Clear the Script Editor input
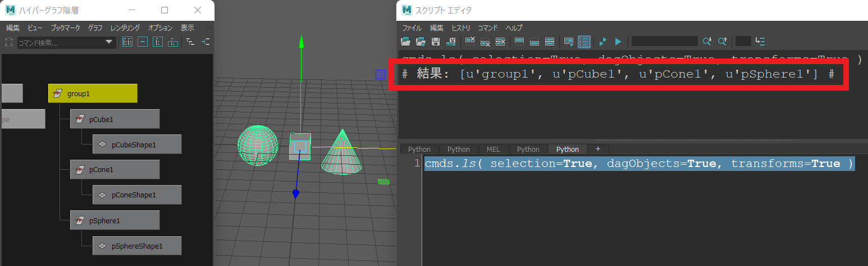Screen dimensions: 868x266 click(486, 41)
